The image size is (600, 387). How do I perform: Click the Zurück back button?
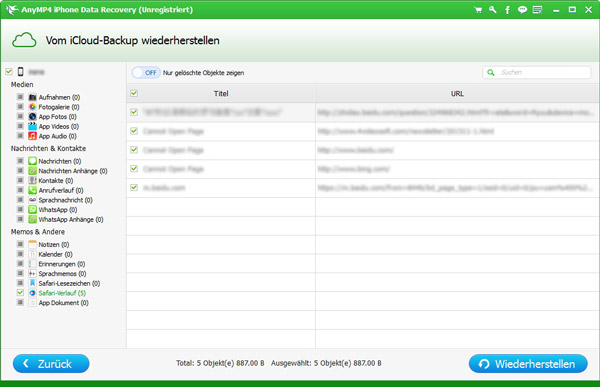[x=51, y=364]
